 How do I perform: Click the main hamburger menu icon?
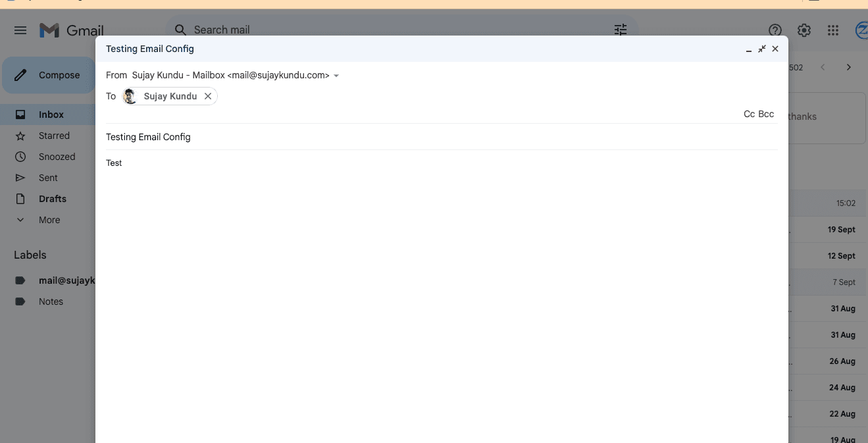click(x=20, y=30)
